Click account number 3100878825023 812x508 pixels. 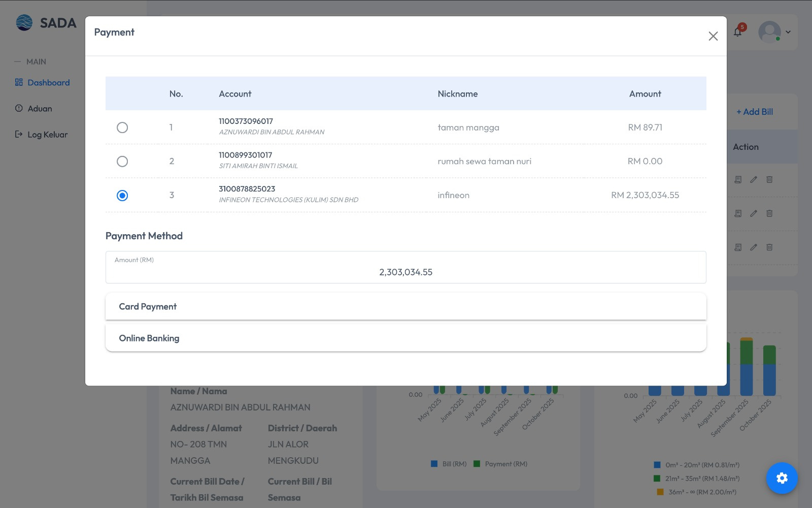point(247,189)
